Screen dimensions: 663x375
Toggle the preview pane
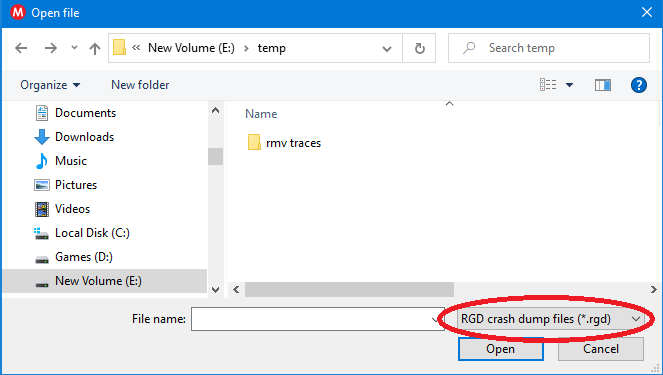pyautogui.click(x=603, y=85)
